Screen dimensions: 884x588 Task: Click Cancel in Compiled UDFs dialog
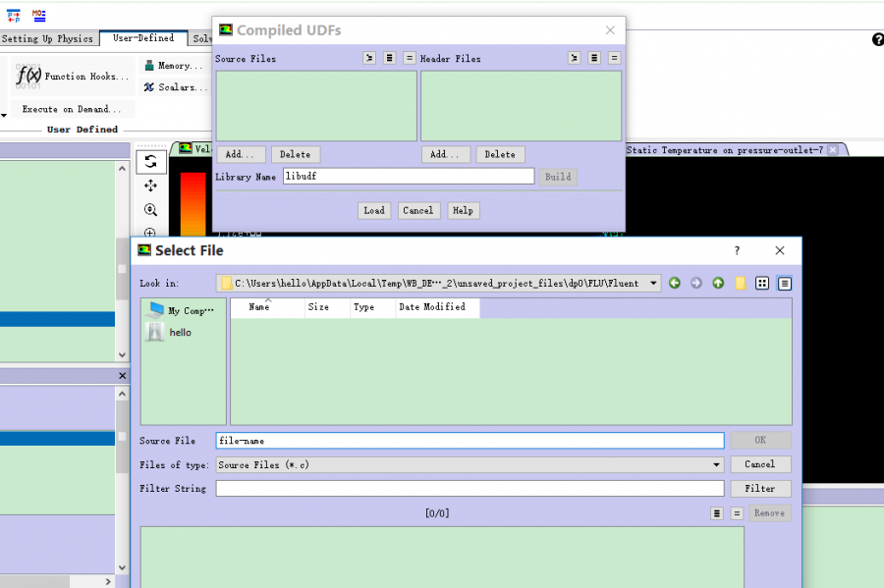click(418, 211)
